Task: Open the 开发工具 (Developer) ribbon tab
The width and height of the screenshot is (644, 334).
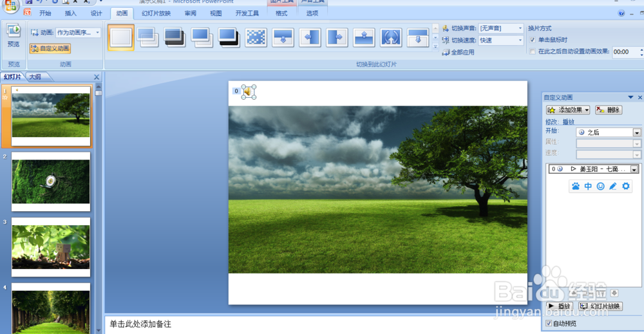Action: (x=247, y=13)
